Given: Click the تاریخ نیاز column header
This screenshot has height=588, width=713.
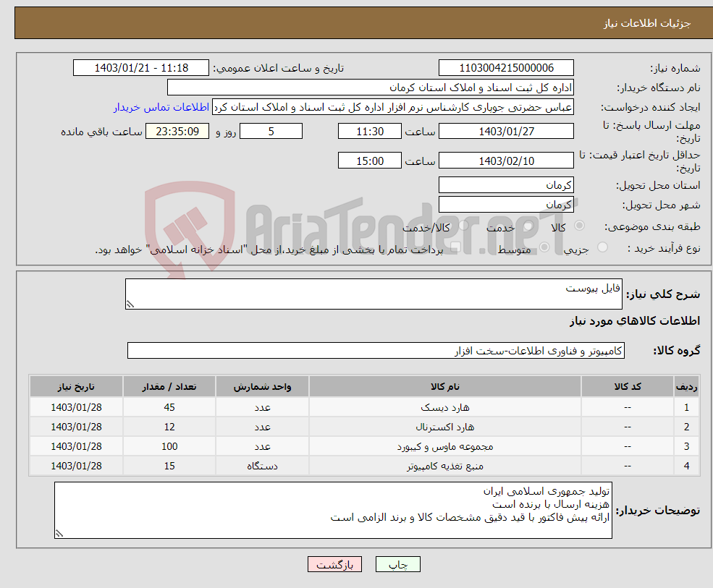Looking at the screenshot, I should (x=76, y=387).
